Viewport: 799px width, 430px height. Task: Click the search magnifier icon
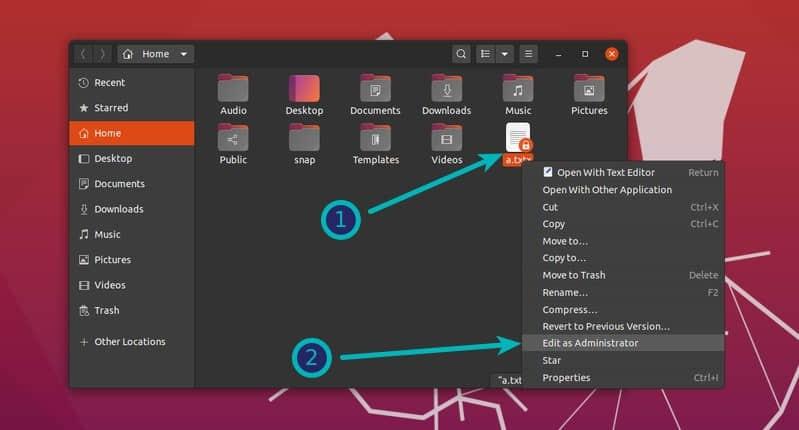pos(460,54)
